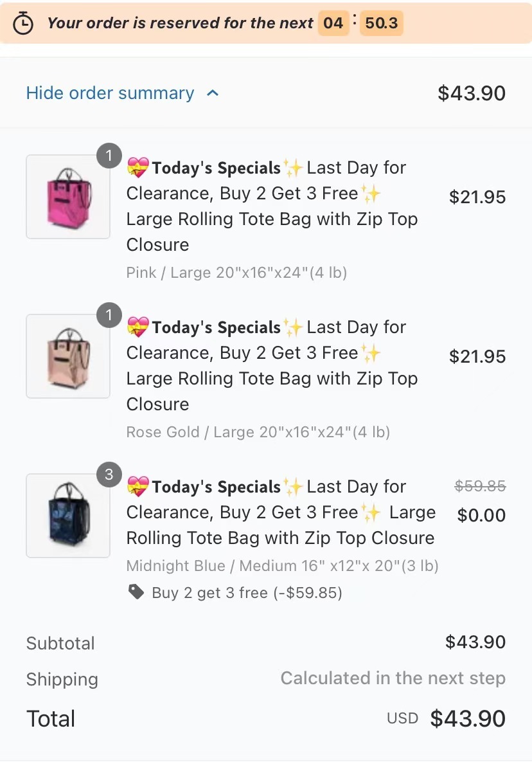This screenshot has height=762, width=532.
Task: Click the countdown seconds box
Action: coord(382,23)
